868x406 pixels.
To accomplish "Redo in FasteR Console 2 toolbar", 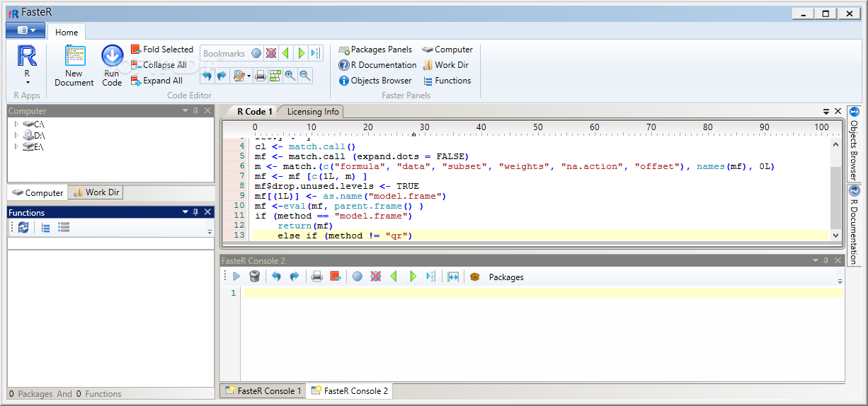I will point(294,277).
